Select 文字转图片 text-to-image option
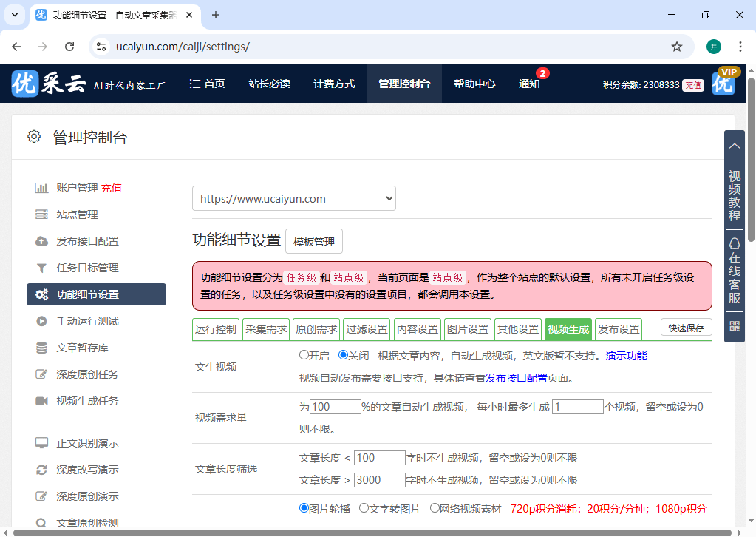This screenshot has width=756, height=537. coord(363,508)
